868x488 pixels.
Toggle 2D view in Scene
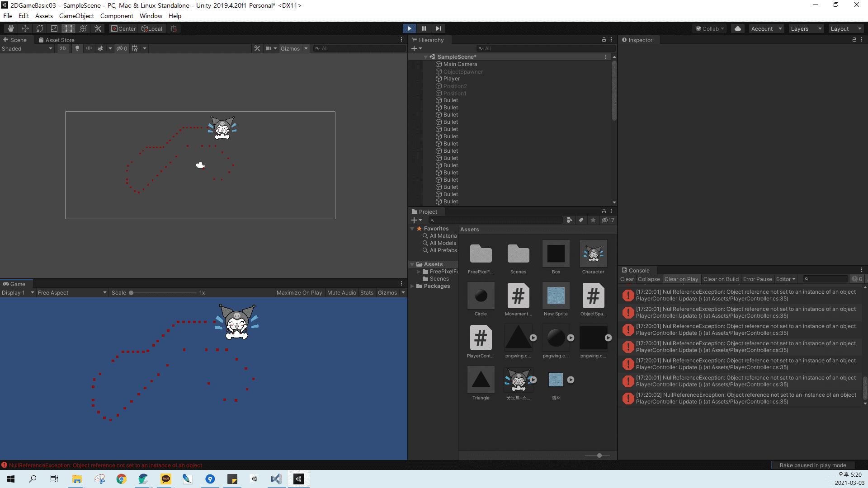coord(63,48)
